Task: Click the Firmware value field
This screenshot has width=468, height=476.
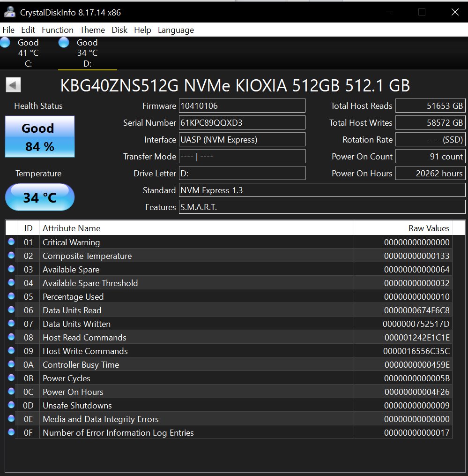Action: (242, 106)
